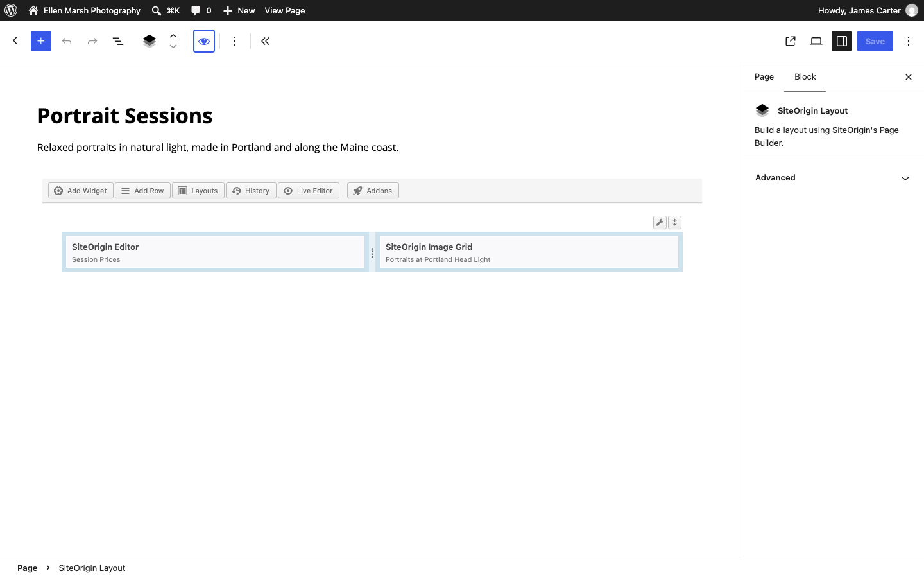Open Document Overview list view
The height and width of the screenshot is (578, 924).
[x=118, y=41]
